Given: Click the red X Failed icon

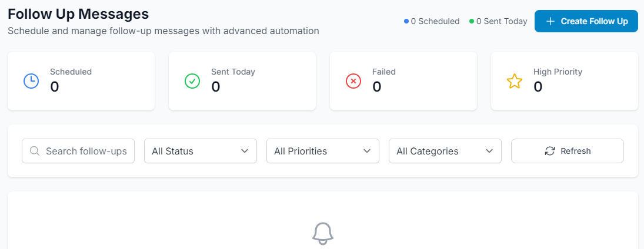Looking at the screenshot, I should point(353,81).
